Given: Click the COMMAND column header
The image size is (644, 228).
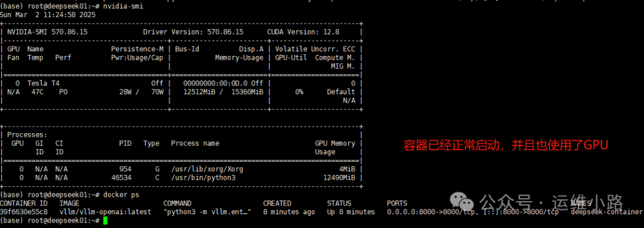Looking at the screenshot, I should [x=178, y=204].
